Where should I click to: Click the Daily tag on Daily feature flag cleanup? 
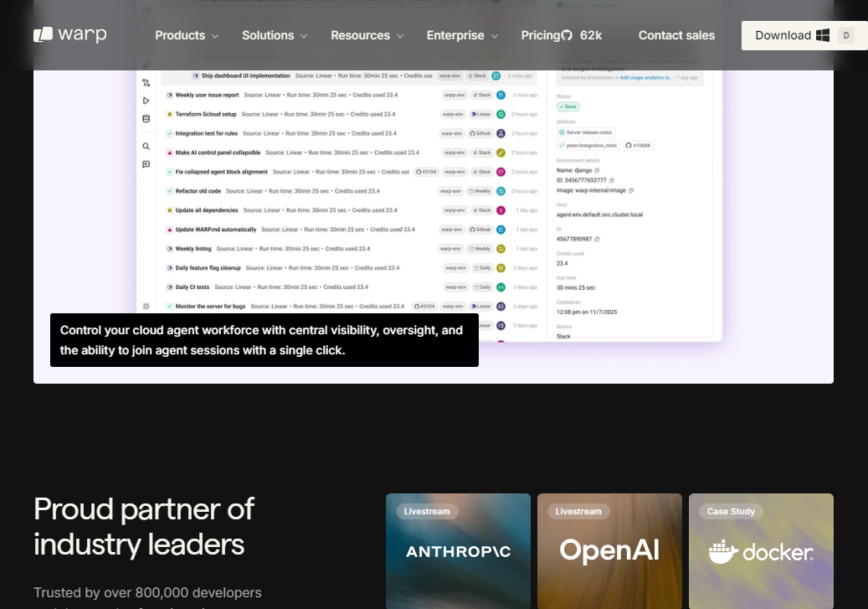[482, 268]
